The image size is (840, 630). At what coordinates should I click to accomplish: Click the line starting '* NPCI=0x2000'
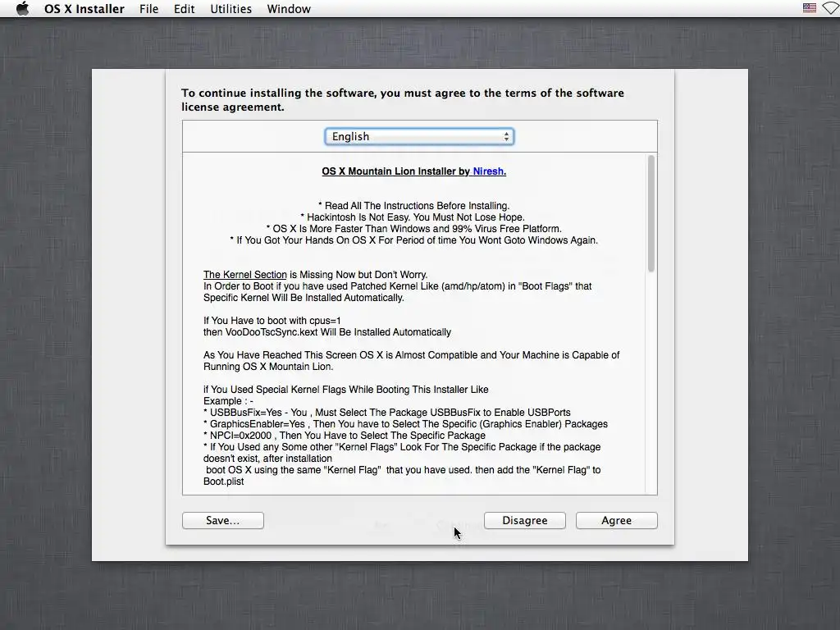click(344, 436)
